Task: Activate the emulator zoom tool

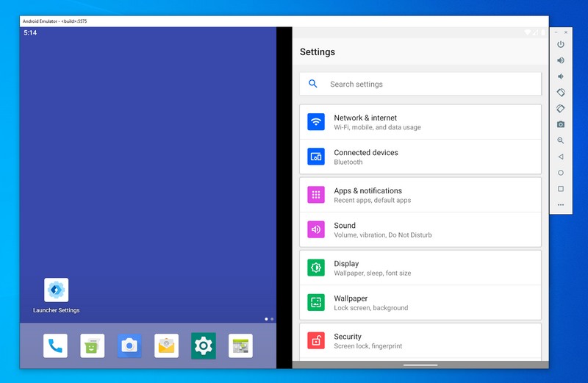Action: tap(561, 140)
